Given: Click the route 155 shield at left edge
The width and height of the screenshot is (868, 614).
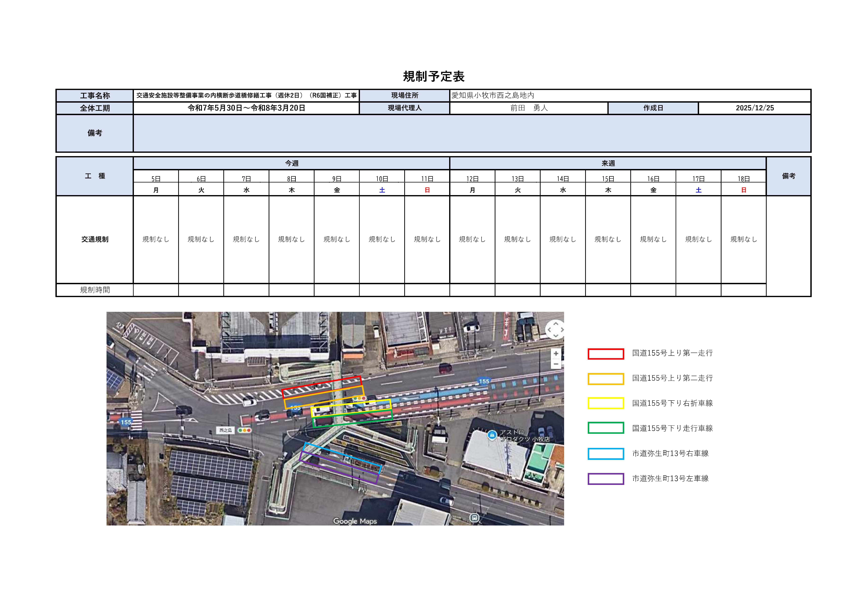Looking at the screenshot, I should pyautogui.click(x=126, y=422).
